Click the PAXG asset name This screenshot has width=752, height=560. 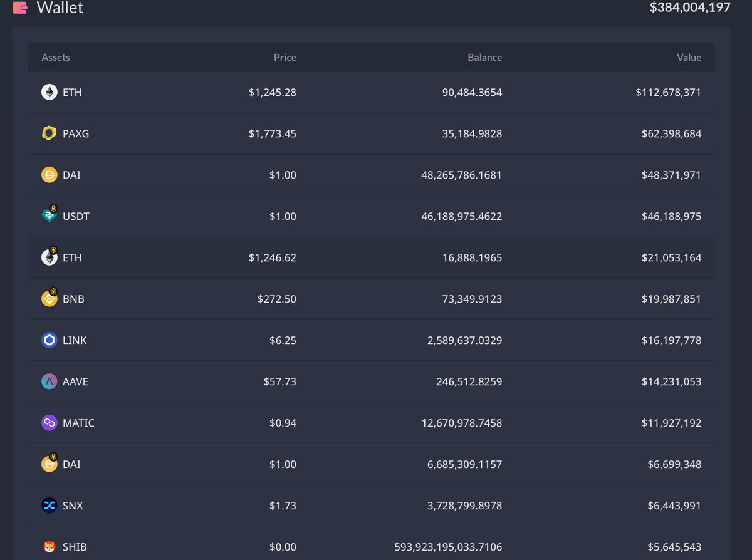point(76,133)
